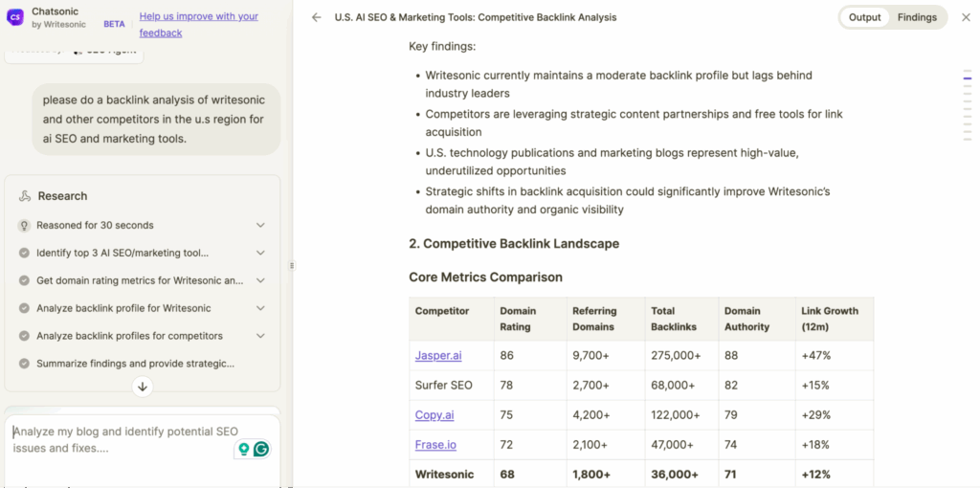Viewport: 980px width, 488px height.
Task: Switch to the Findings tab
Action: [x=917, y=17]
